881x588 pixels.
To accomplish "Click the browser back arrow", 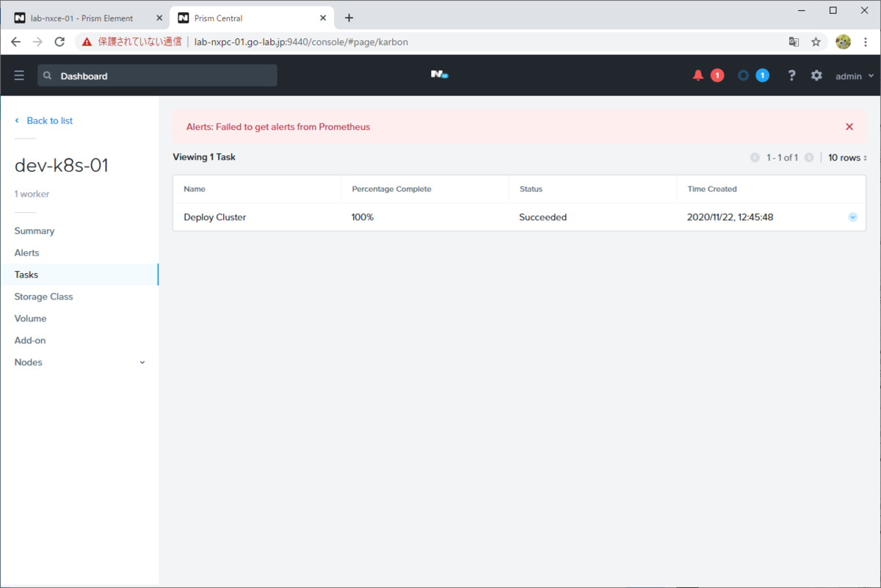I will coord(15,42).
